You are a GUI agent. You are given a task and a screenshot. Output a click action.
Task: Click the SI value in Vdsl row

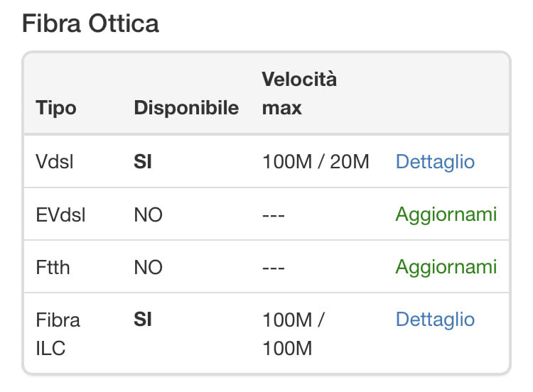[x=143, y=162]
